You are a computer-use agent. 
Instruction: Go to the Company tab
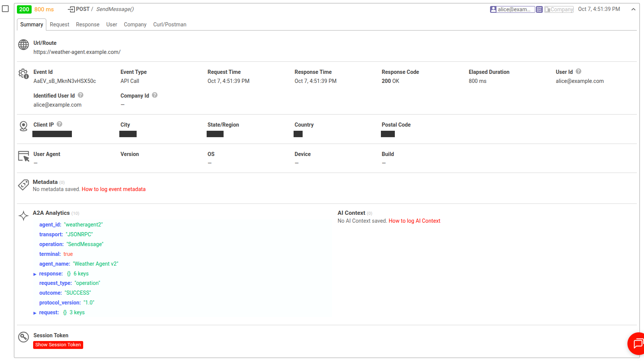135,24
